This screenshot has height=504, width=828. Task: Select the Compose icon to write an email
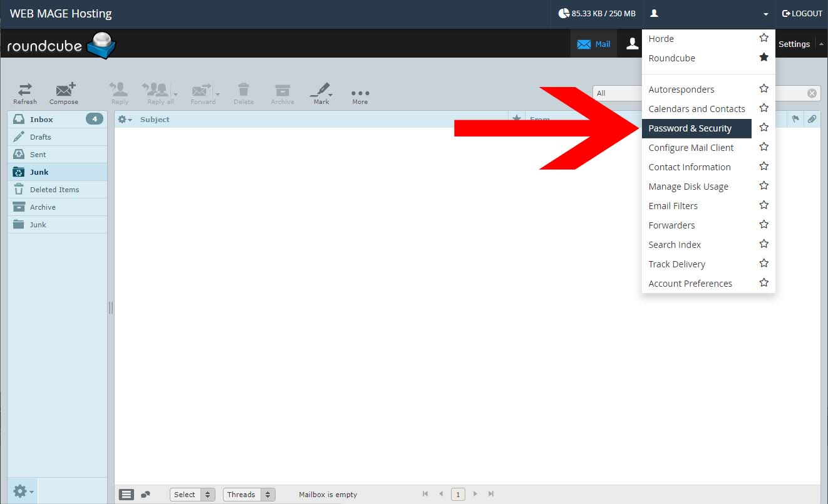[63, 93]
